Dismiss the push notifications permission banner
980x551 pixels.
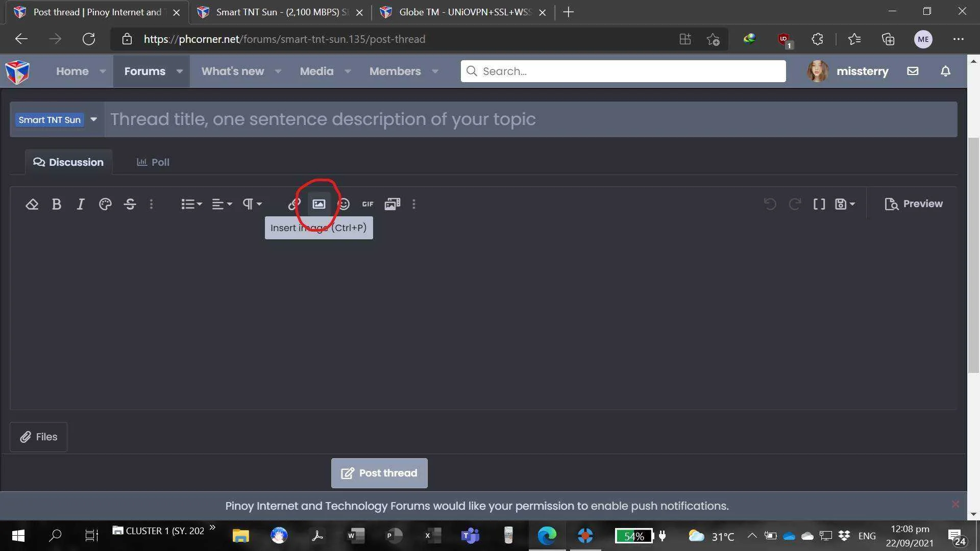[955, 505]
